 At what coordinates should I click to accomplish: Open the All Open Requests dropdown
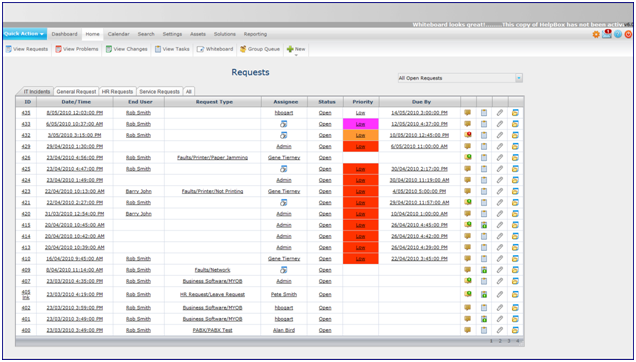[x=460, y=78]
